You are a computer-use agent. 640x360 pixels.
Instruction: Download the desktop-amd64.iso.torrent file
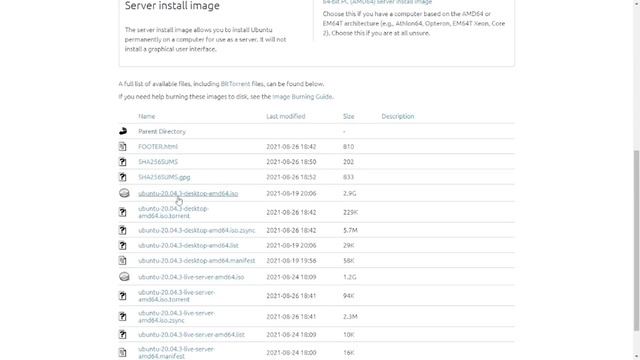point(173,212)
